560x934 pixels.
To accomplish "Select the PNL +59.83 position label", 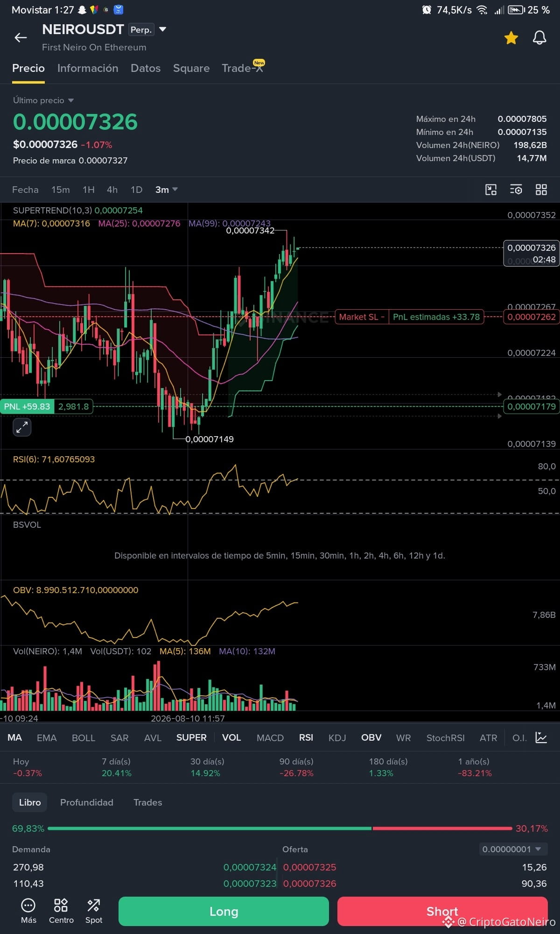I will [27, 406].
